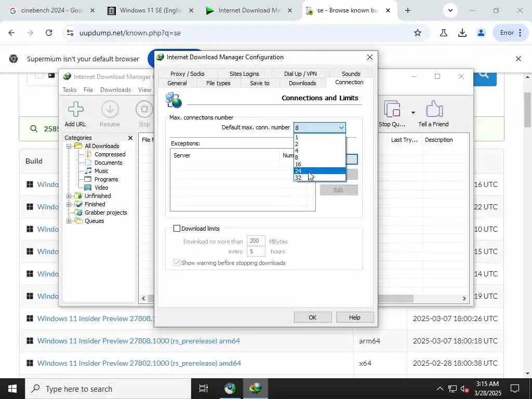Screen dimensions: 532x399
Task: Open the Downloads menu in IDM
Action: [x=115, y=89]
